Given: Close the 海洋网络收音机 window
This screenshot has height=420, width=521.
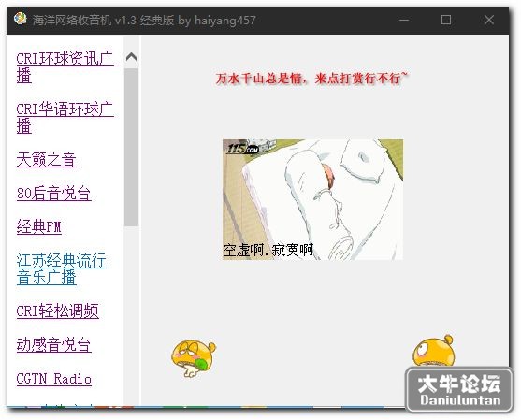Looking at the screenshot, I should 489,20.
